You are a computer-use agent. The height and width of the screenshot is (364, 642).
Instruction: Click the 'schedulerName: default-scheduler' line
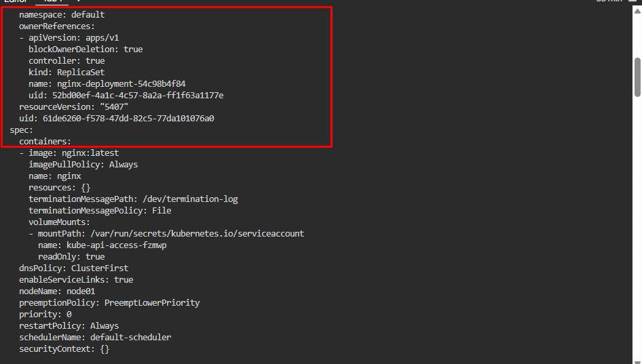coord(95,337)
